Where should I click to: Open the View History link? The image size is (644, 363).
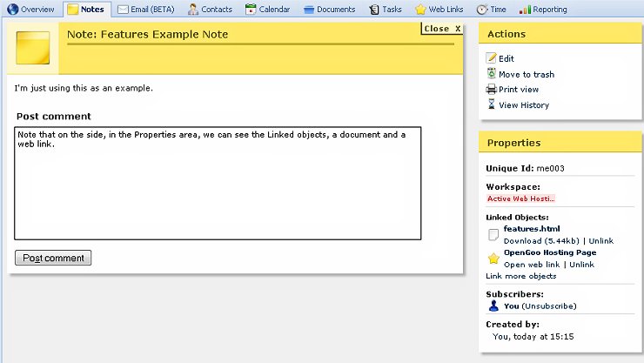[x=524, y=105]
